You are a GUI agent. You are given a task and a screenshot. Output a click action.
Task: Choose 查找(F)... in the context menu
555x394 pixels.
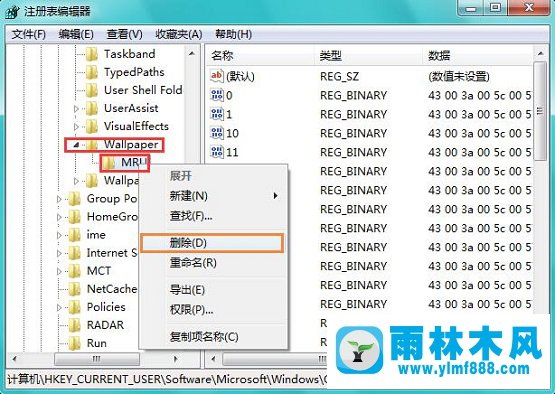click(x=213, y=216)
